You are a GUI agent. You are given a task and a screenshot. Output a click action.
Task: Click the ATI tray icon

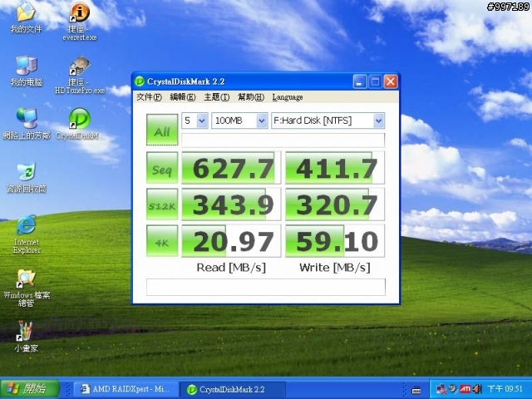pos(465,389)
